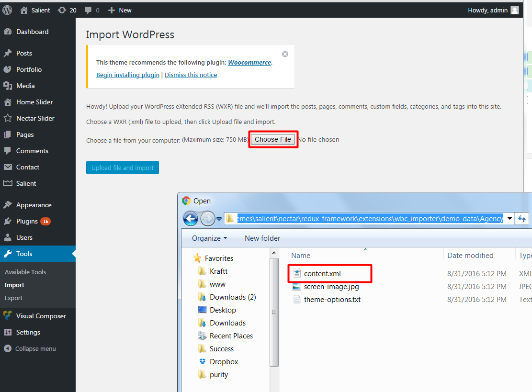
Task: Open the comments bubble icon in admin bar
Action: point(88,11)
